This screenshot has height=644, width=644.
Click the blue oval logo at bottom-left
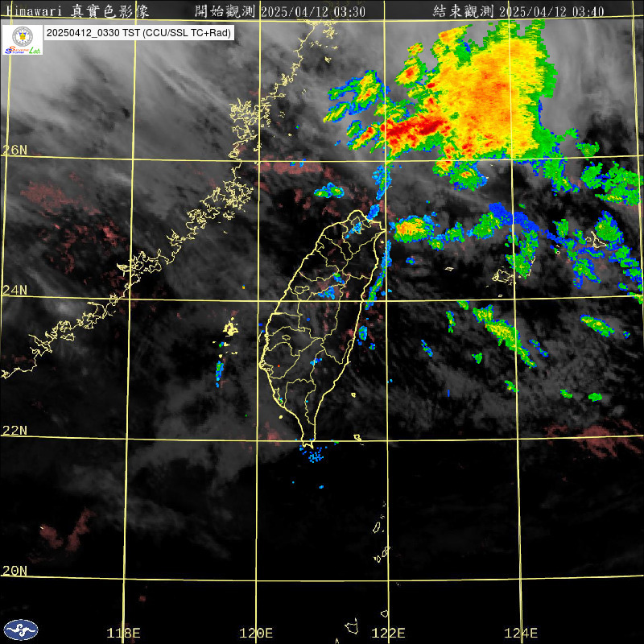20,630
